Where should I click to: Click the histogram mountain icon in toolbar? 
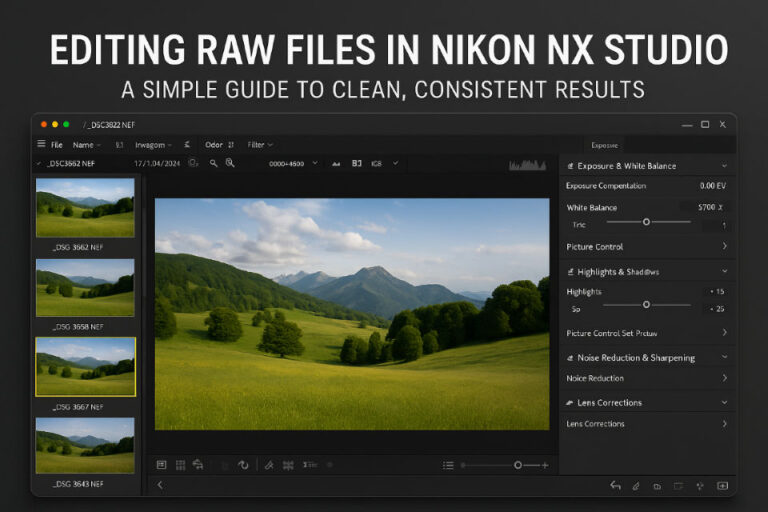tap(336, 164)
